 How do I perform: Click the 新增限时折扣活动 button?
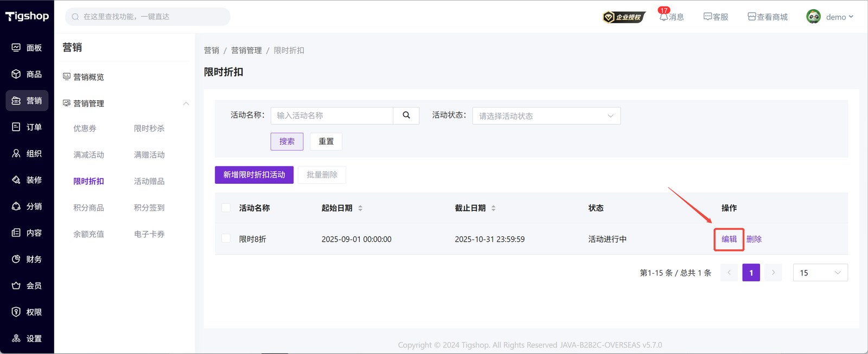click(x=254, y=175)
